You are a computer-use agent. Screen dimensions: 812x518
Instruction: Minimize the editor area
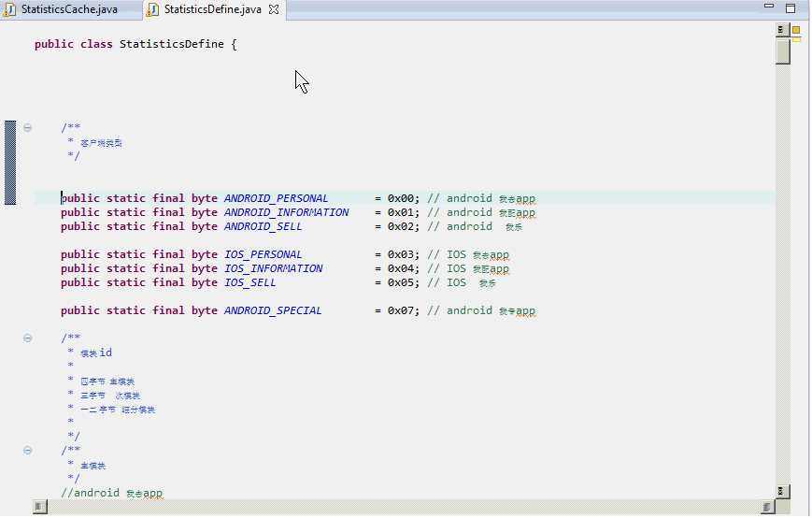(x=769, y=7)
